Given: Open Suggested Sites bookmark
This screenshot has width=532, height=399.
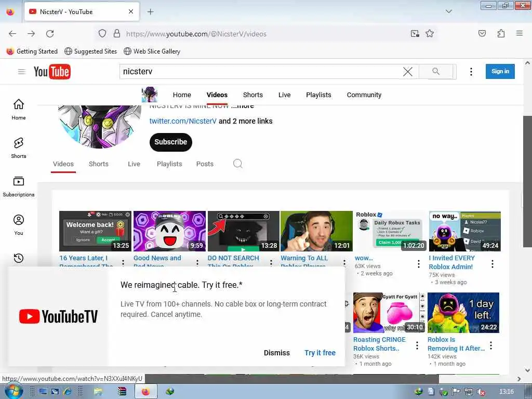Looking at the screenshot, I should tap(90, 51).
